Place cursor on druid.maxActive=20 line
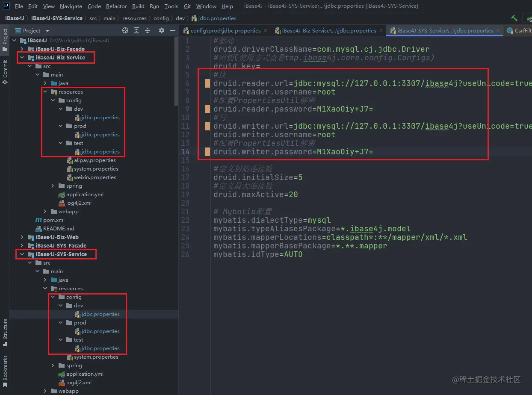532x395 pixels. coord(256,195)
